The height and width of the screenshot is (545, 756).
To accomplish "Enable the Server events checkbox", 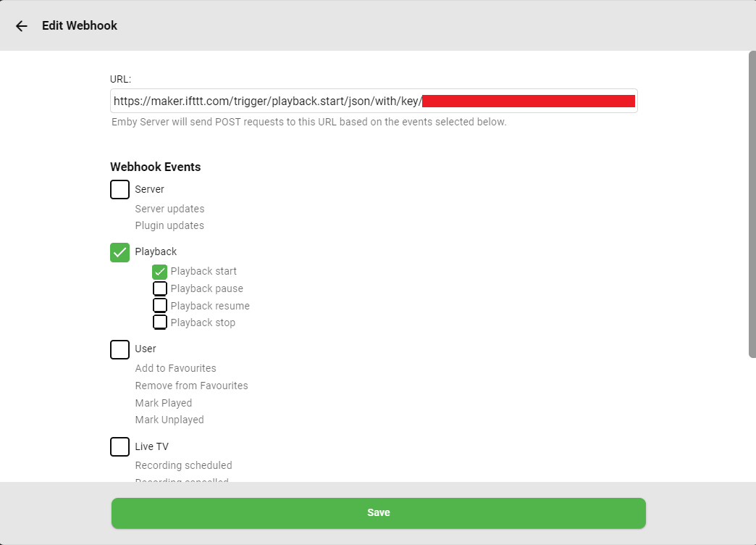I will [x=119, y=189].
